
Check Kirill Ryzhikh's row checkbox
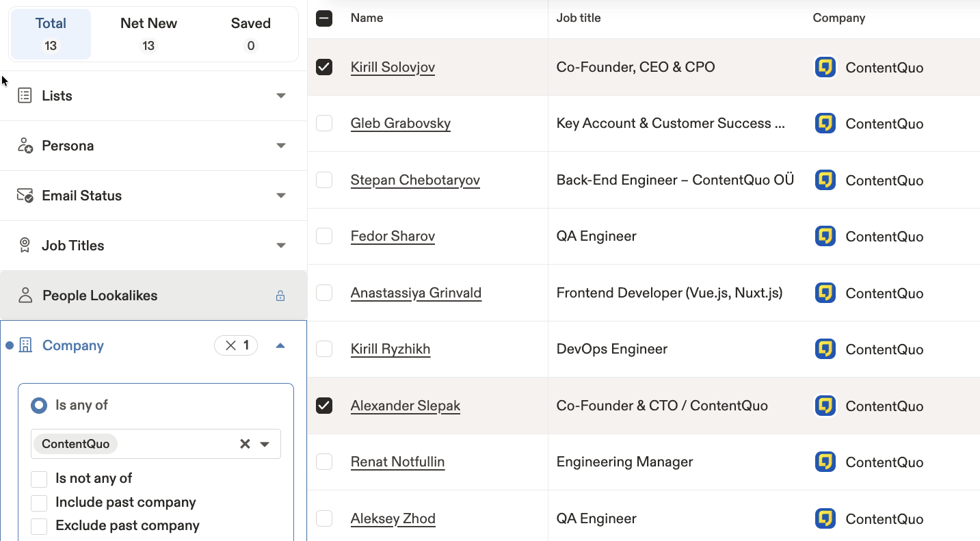point(324,349)
